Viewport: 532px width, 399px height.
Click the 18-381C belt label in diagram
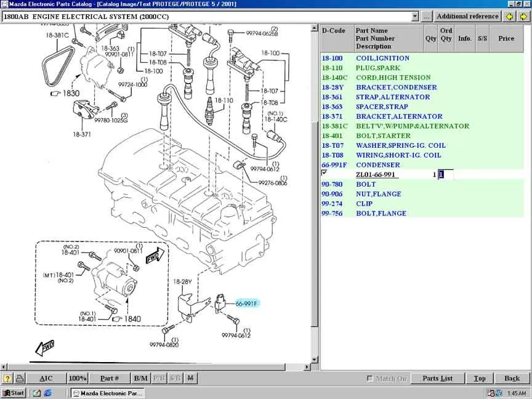click(x=57, y=35)
